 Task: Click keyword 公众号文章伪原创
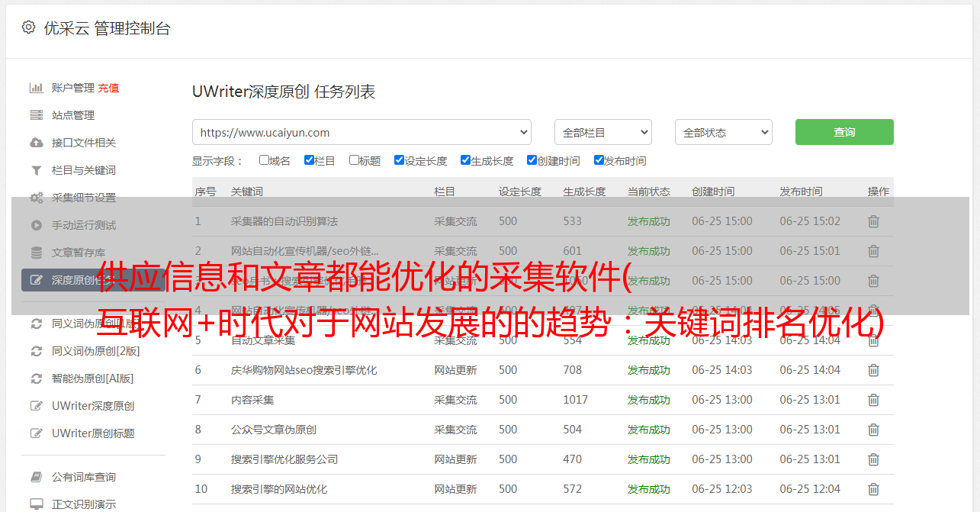tap(274, 430)
